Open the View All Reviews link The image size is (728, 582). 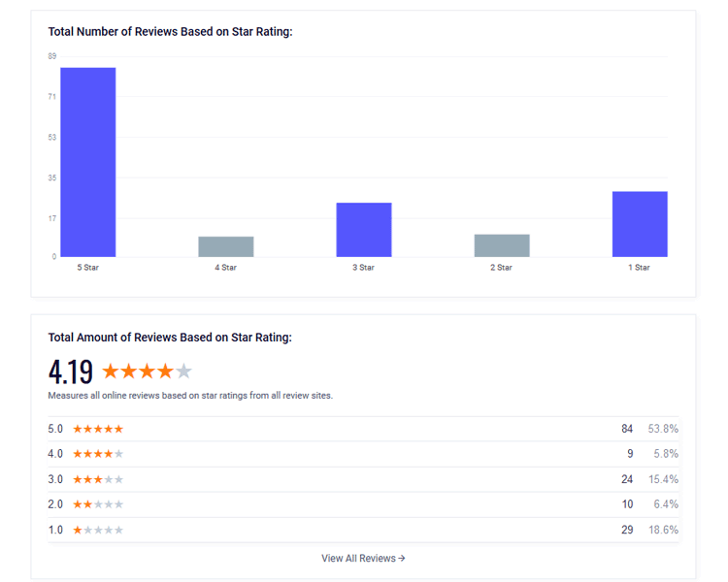363,559
